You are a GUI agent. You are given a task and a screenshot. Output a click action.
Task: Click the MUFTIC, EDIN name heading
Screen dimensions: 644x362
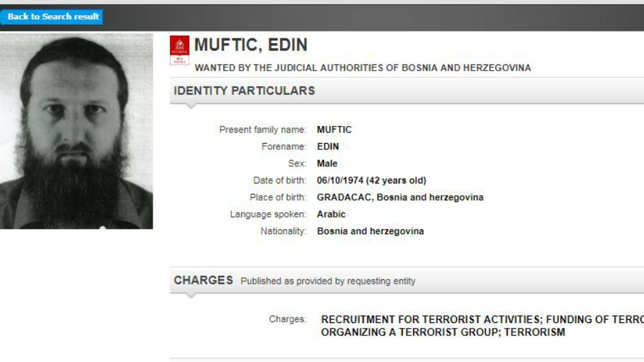click(251, 45)
